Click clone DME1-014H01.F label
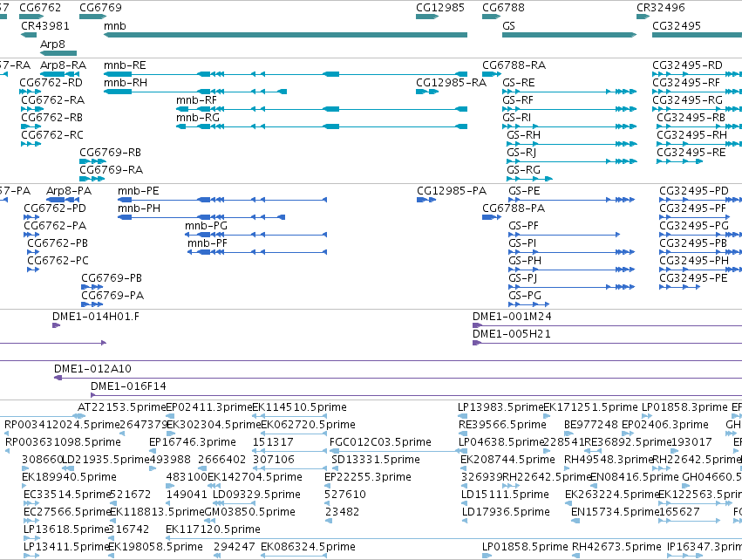This screenshot has height=560, width=742. pos(96,317)
